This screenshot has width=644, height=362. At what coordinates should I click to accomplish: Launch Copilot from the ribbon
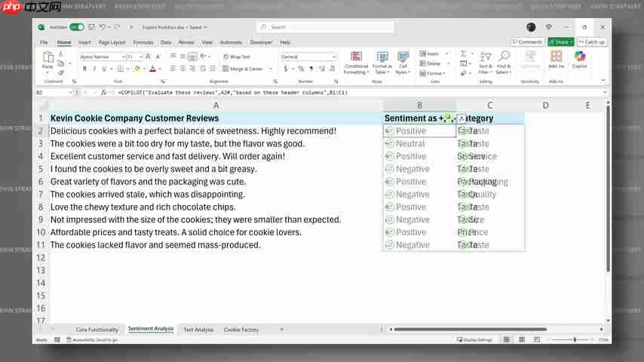579,60
